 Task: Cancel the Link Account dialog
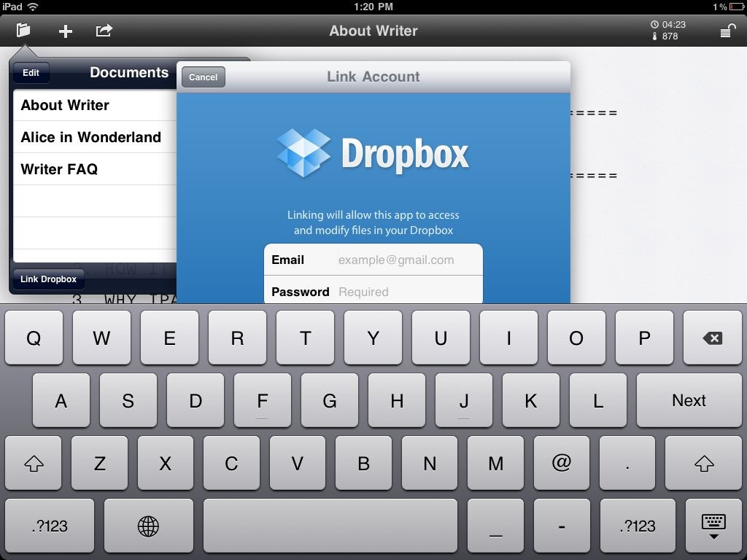pyautogui.click(x=203, y=77)
